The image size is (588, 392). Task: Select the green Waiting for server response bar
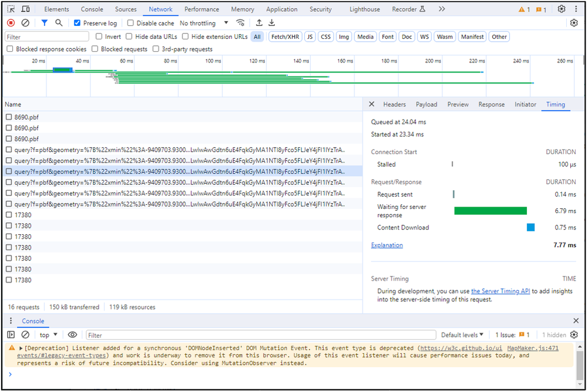tap(490, 211)
